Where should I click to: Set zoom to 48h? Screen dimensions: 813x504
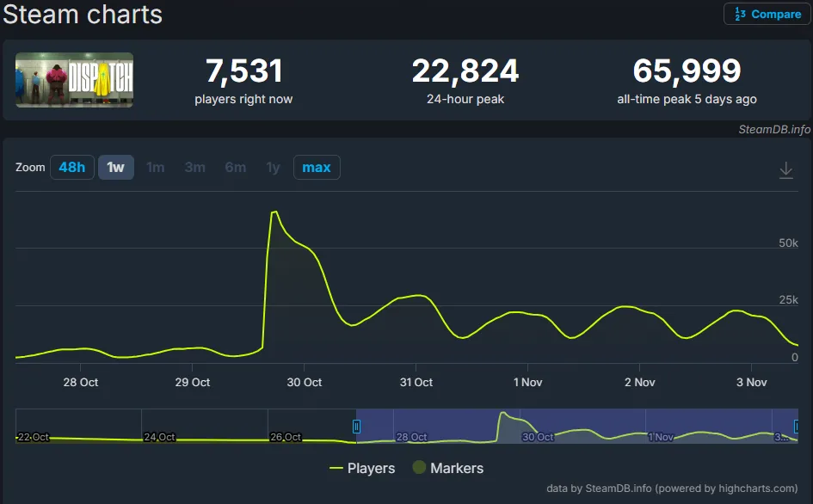71,167
